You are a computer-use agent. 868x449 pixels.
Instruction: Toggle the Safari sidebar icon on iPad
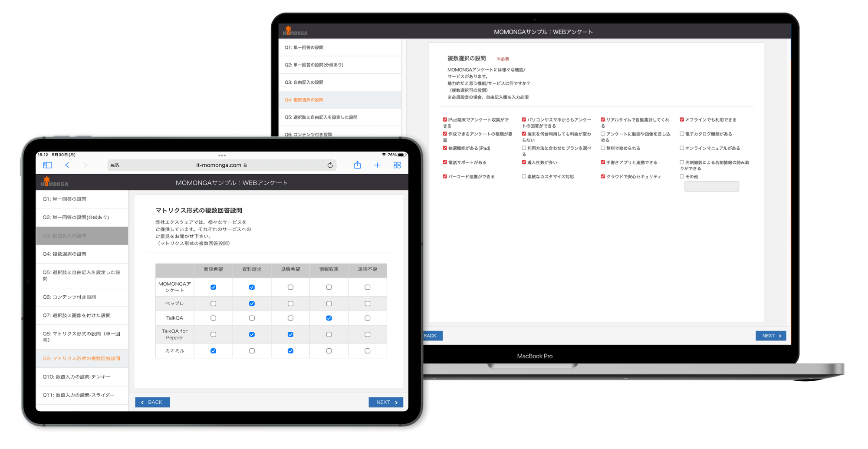click(x=48, y=165)
